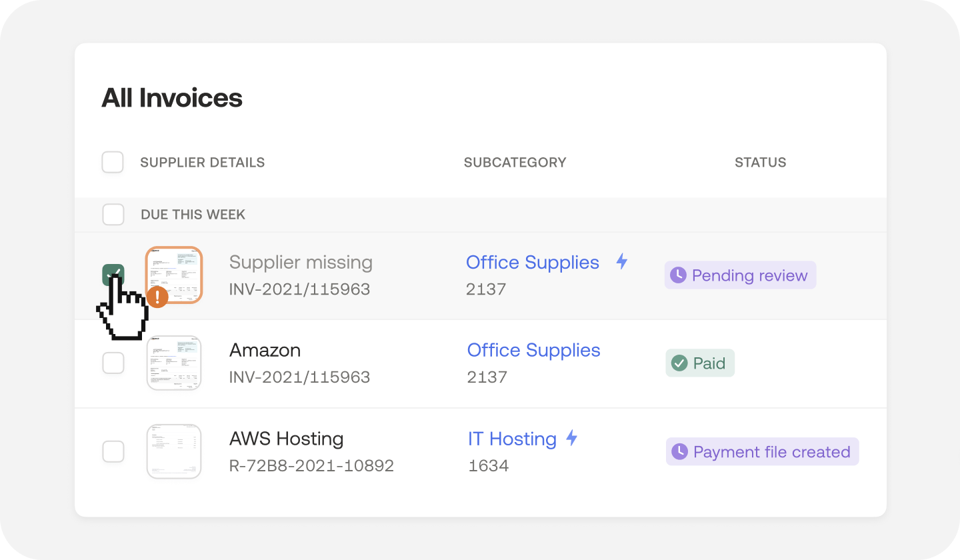Sort by Supplier Details column header

pyautogui.click(x=202, y=162)
